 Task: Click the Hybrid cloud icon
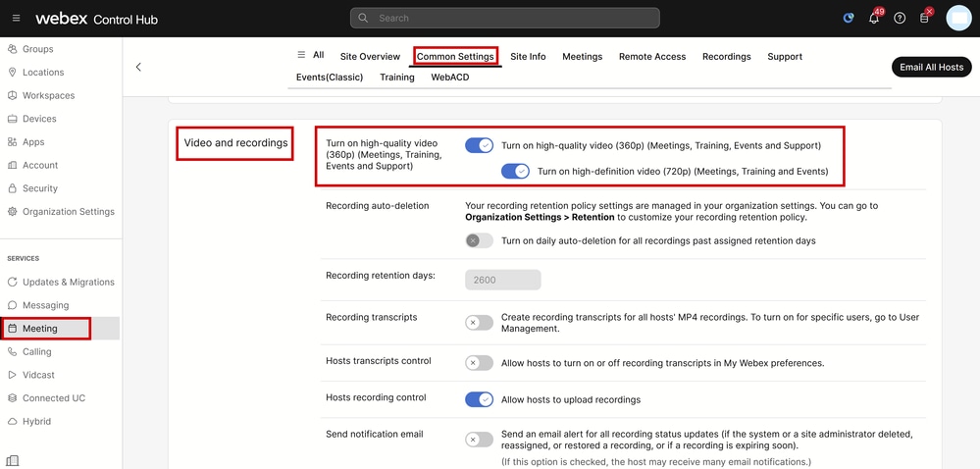12,421
